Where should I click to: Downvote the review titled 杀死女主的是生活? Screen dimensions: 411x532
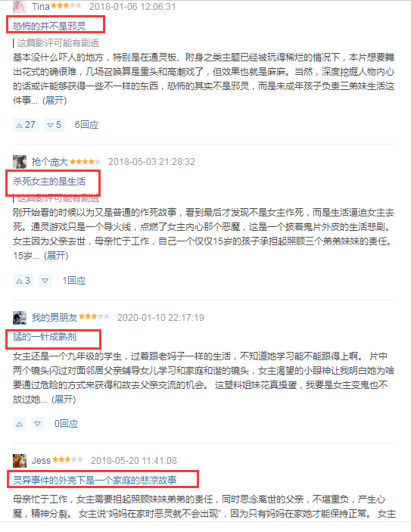pyautogui.click(x=45, y=281)
